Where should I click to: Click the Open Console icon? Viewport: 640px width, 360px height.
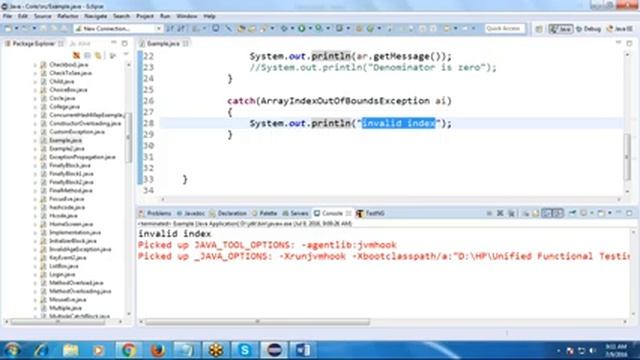point(602,213)
